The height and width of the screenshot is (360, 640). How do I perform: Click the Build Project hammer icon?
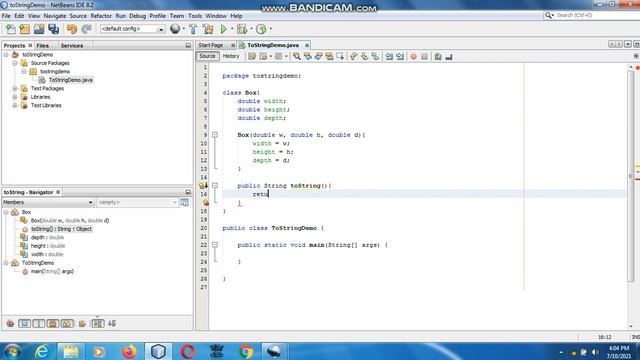(x=193, y=29)
